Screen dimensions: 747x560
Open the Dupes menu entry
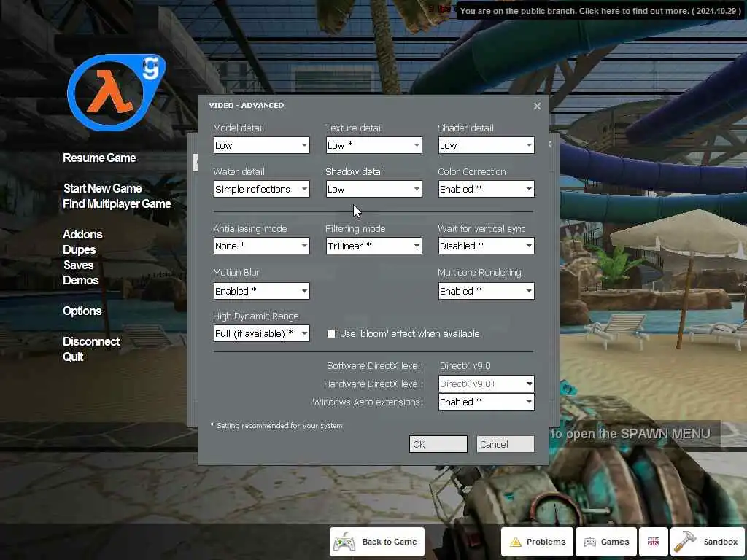pyautogui.click(x=79, y=249)
